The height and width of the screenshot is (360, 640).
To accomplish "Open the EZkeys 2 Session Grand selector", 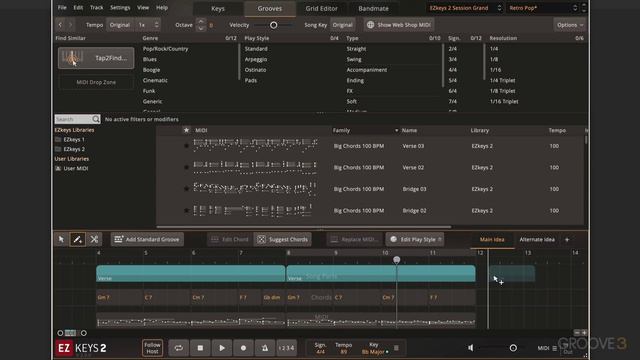I will pyautogui.click(x=464, y=8).
